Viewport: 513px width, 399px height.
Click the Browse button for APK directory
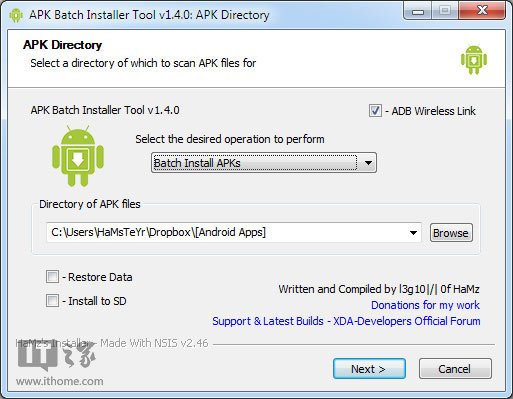click(x=451, y=233)
